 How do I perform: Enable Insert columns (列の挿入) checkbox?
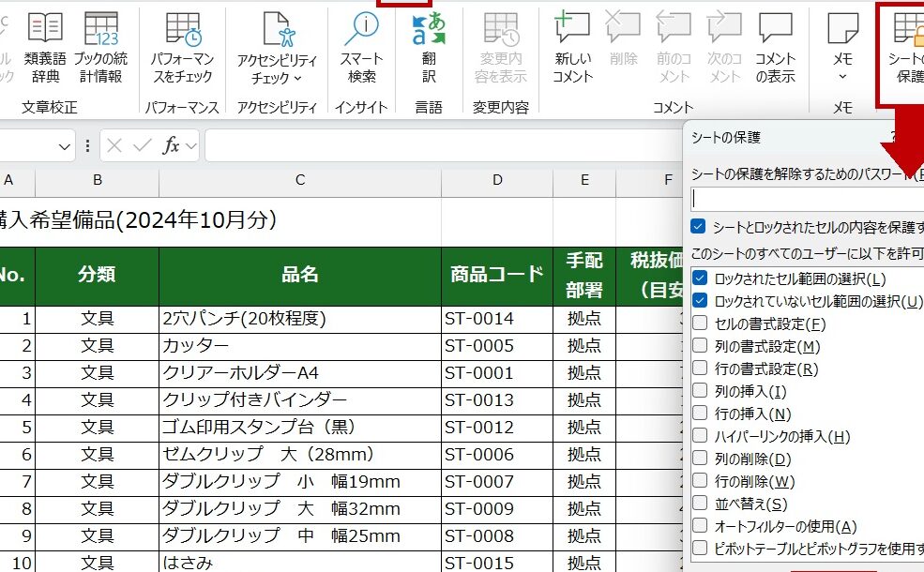click(700, 390)
